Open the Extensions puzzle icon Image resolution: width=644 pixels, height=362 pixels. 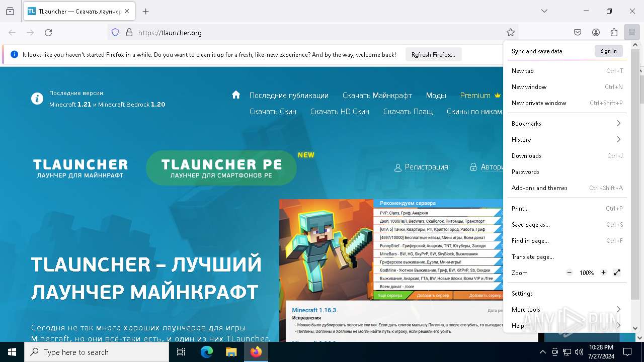tap(614, 33)
